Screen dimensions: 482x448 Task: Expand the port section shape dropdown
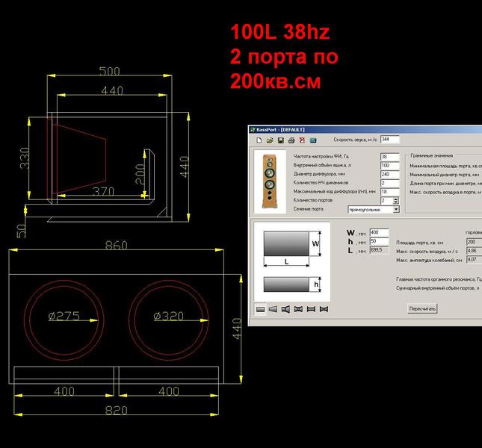click(x=396, y=210)
